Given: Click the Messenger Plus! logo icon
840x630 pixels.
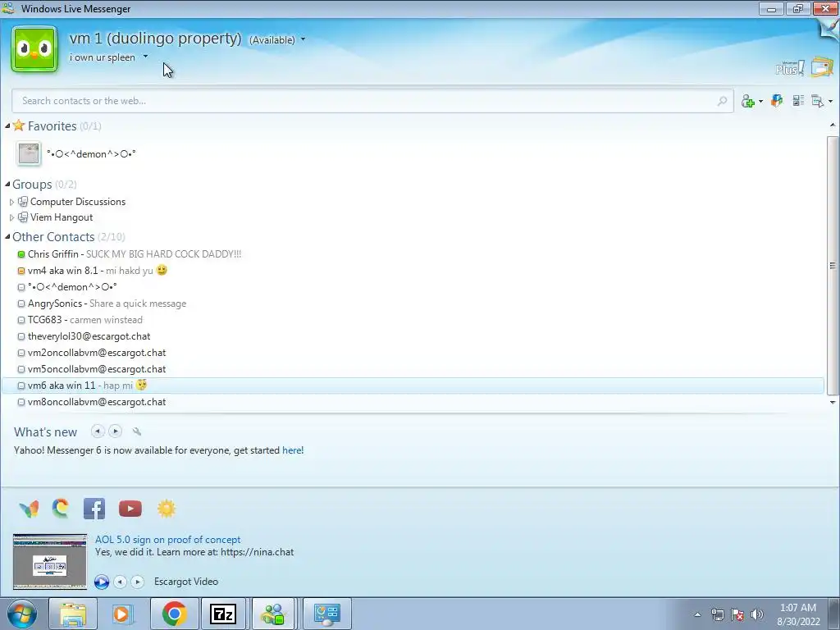Looking at the screenshot, I should coord(790,68).
